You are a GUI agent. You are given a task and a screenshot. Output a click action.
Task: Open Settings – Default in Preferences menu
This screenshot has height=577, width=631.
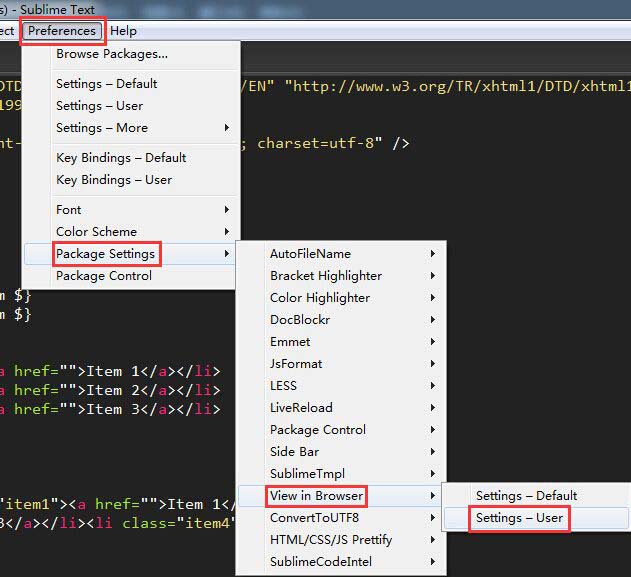click(131, 84)
